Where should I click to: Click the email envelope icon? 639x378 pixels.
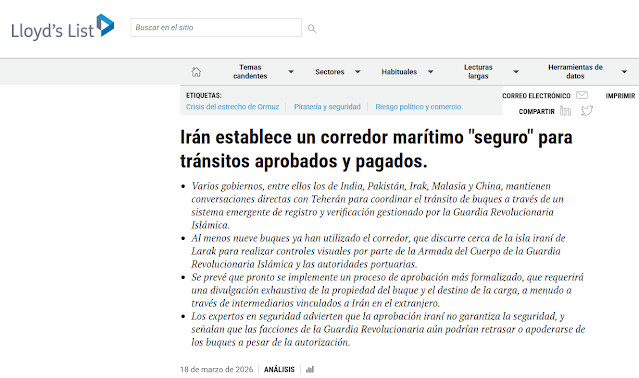pyautogui.click(x=582, y=95)
